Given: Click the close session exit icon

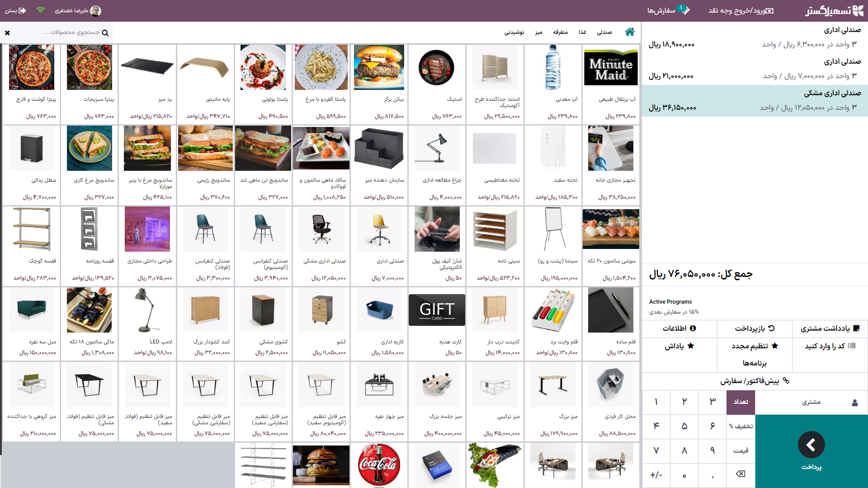Looking at the screenshot, I should pyautogui.click(x=22, y=10).
